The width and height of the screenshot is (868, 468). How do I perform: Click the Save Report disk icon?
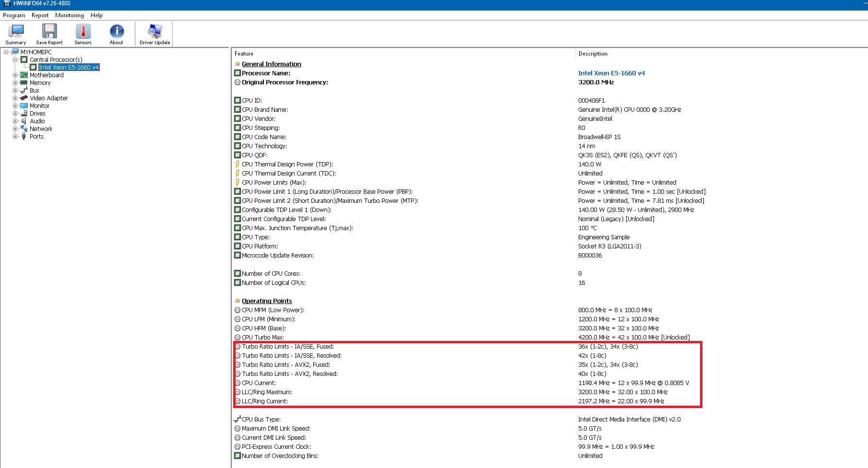coord(49,31)
